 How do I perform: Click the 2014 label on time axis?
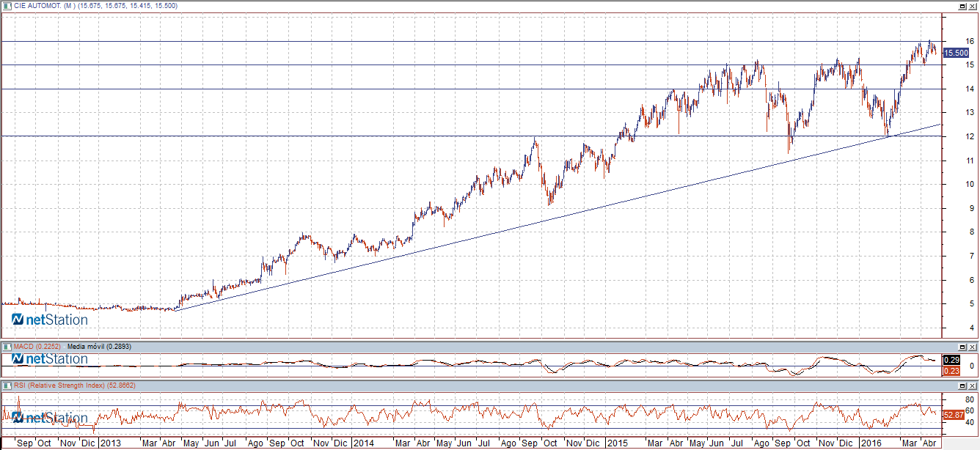coord(364,443)
